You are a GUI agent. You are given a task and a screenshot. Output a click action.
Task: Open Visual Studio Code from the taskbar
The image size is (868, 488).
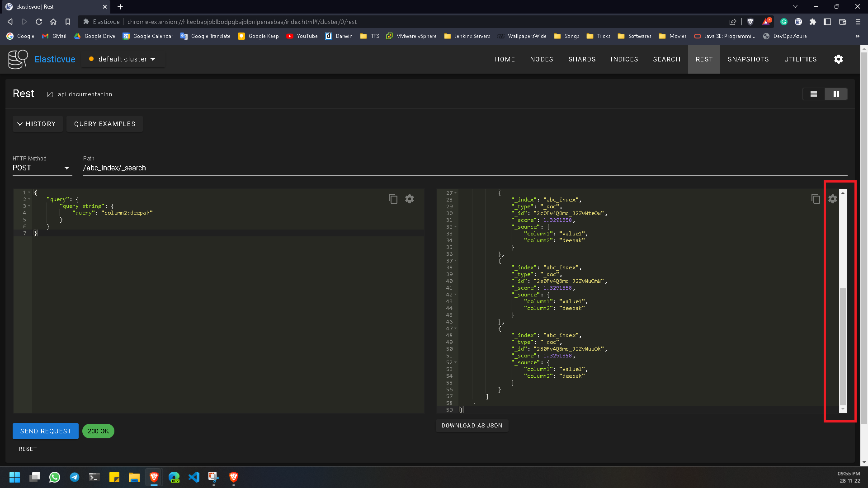click(x=194, y=477)
